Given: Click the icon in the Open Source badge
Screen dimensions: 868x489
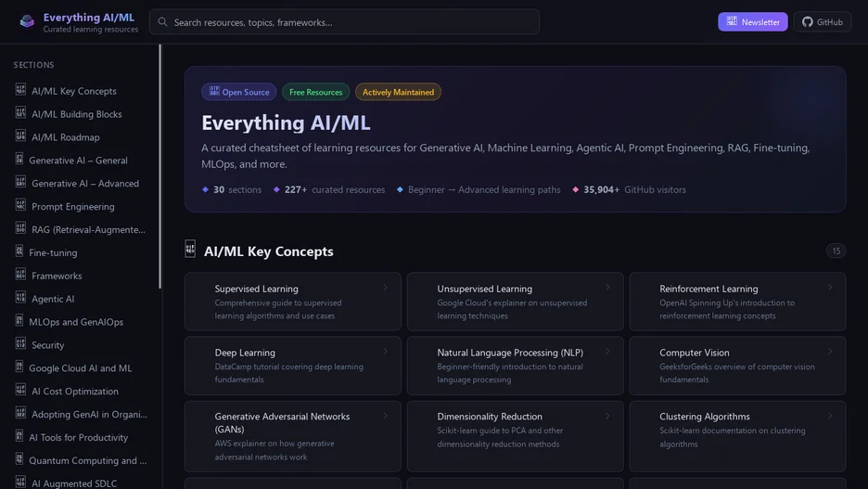Looking at the screenshot, I should tap(214, 91).
